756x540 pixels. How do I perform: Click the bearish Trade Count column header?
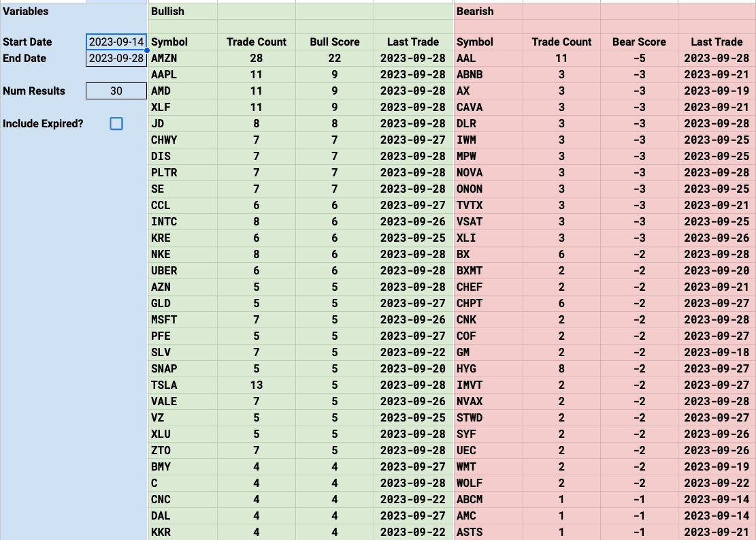click(561, 42)
